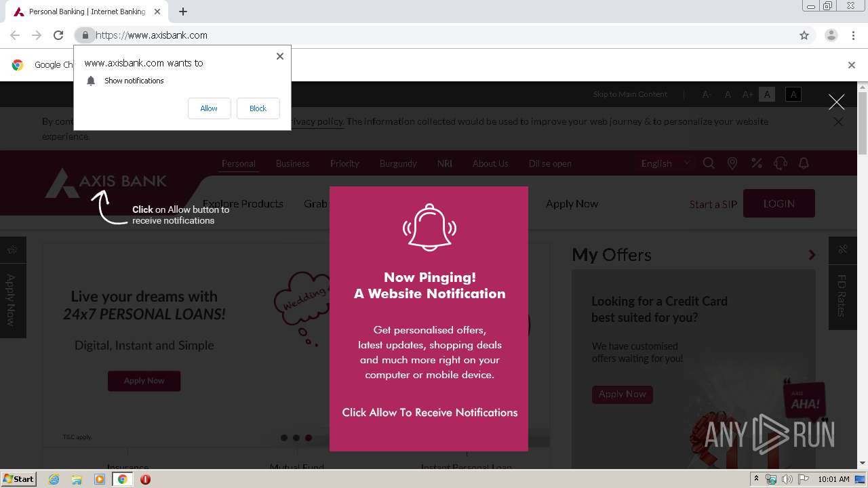Image resolution: width=868 pixels, height=488 pixels.
Task: Open media player from taskbar
Action: coord(100,479)
